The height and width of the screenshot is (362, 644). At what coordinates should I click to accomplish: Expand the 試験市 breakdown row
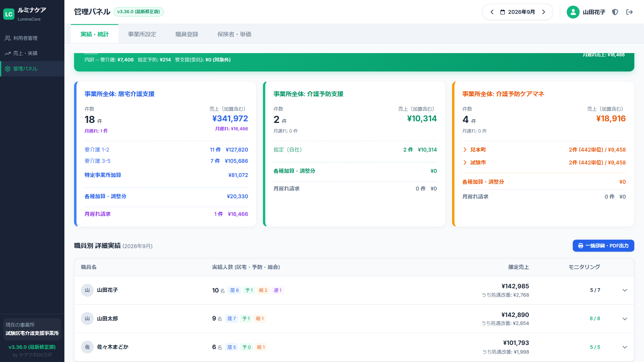544,162
